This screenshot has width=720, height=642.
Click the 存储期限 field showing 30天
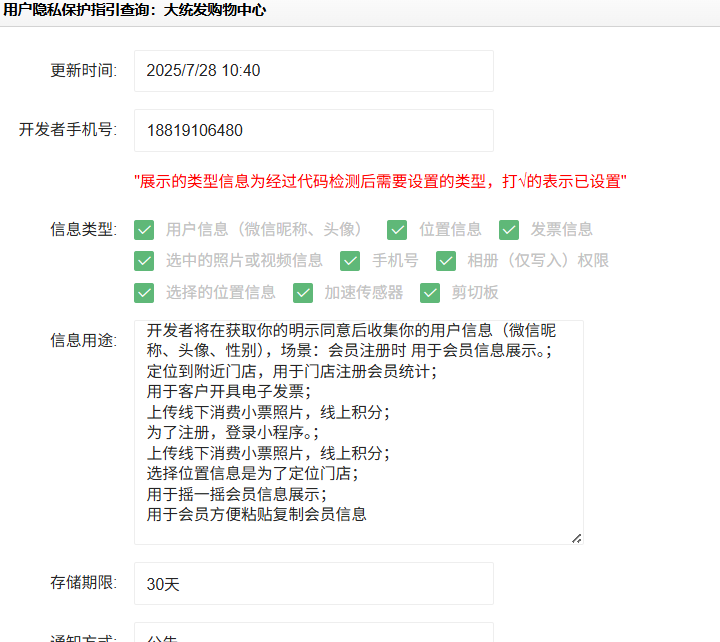point(314,584)
